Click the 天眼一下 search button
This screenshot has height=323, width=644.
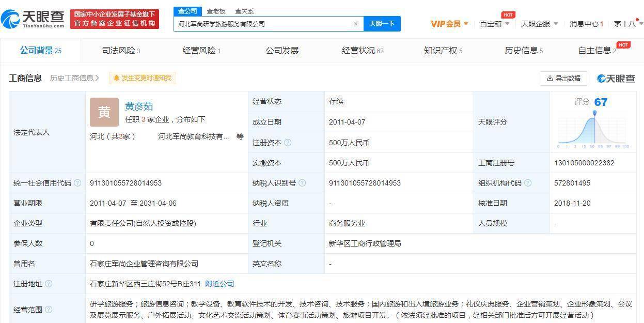coord(382,24)
